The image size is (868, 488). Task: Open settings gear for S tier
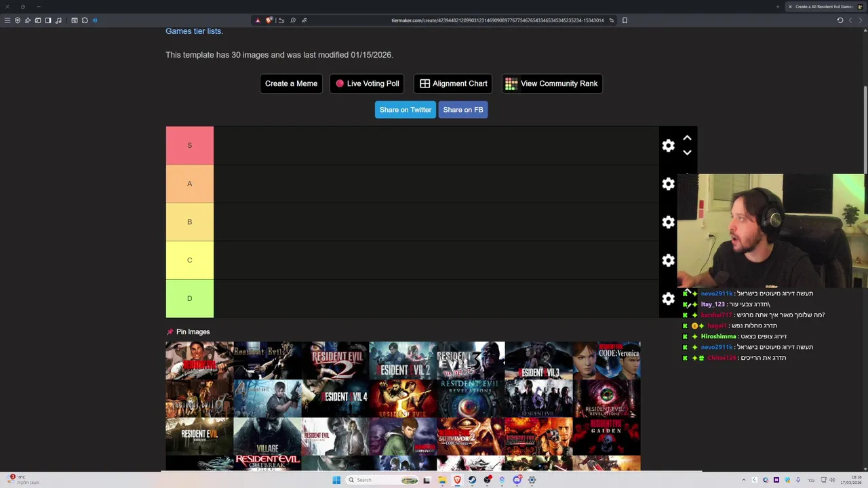tap(668, 146)
